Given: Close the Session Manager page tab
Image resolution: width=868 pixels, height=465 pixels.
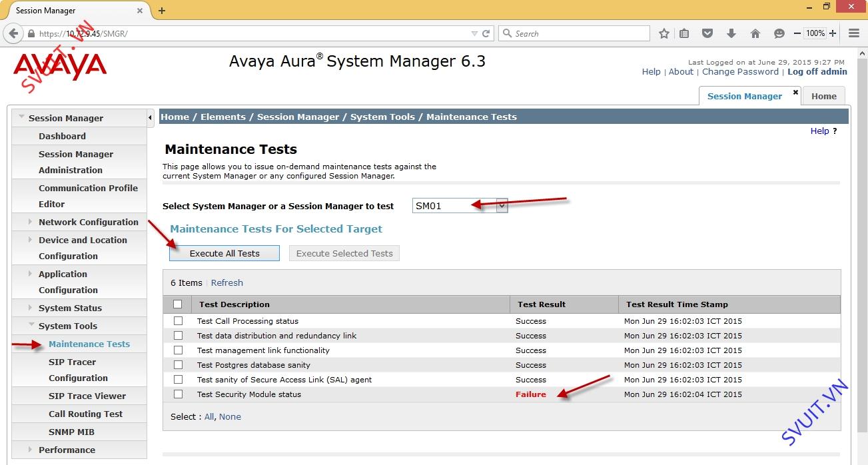Looking at the screenshot, I should (795, 93).
